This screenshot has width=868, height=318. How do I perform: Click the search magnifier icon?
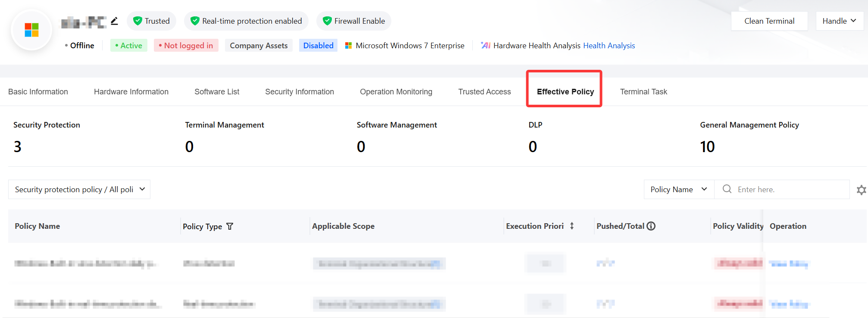727,189
